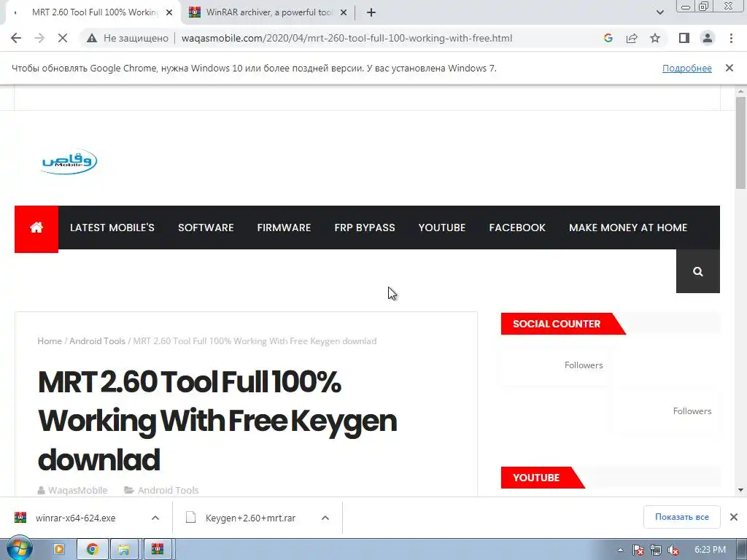
Task: Open the media player taskbar icon
Action: coord(59,550)
